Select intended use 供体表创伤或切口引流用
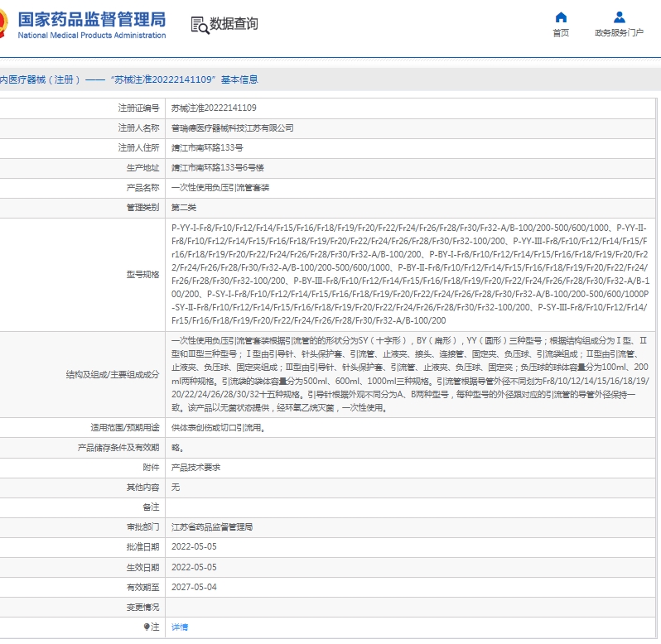Screen dimensions: 661x644 tap(218, 428)
